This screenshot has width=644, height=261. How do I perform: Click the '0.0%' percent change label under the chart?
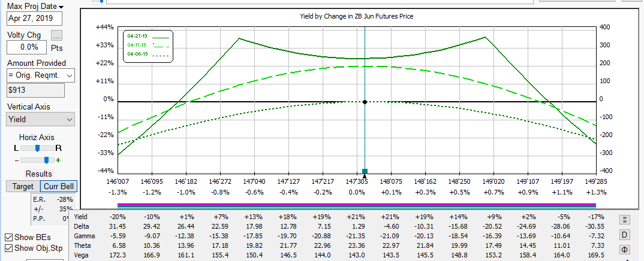point(357,192)
